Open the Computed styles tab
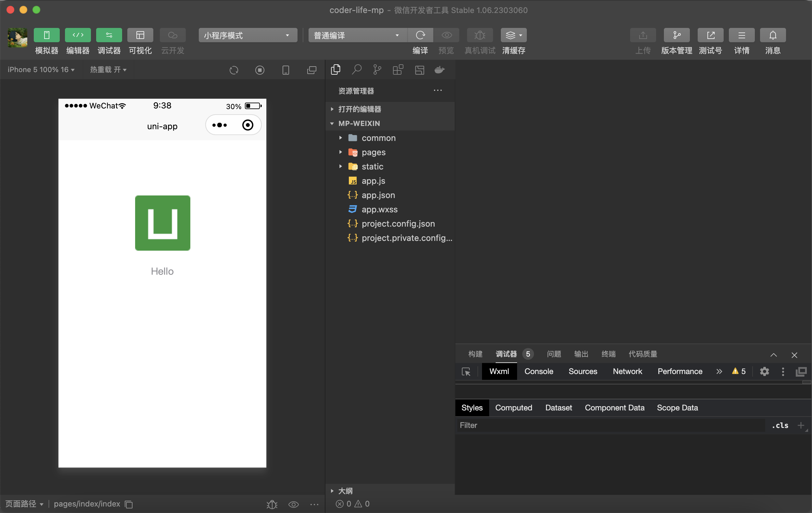 (514, 408)
